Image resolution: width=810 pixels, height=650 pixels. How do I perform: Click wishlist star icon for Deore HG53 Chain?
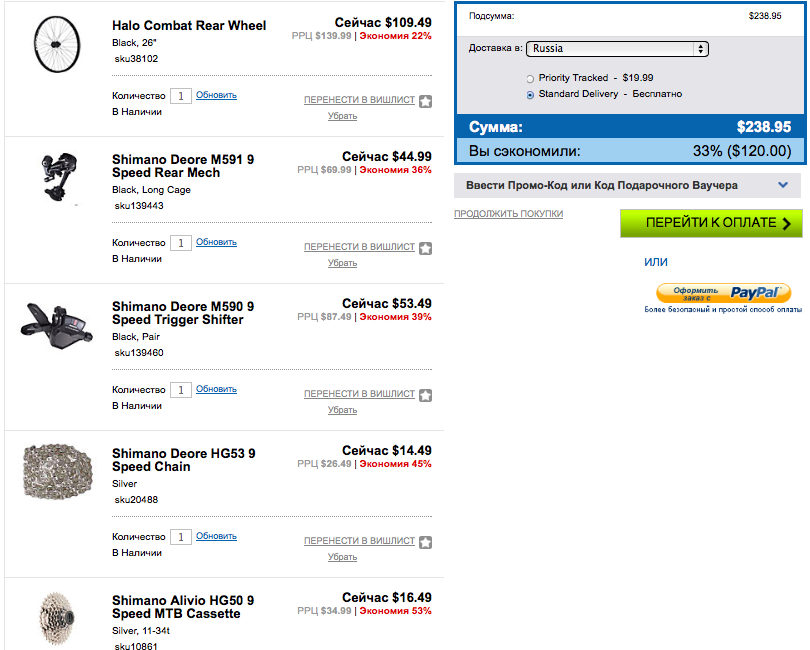pos(426,543)
